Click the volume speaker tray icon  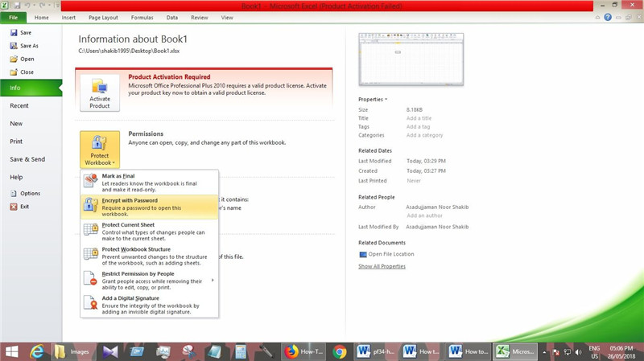click(578, 352)
